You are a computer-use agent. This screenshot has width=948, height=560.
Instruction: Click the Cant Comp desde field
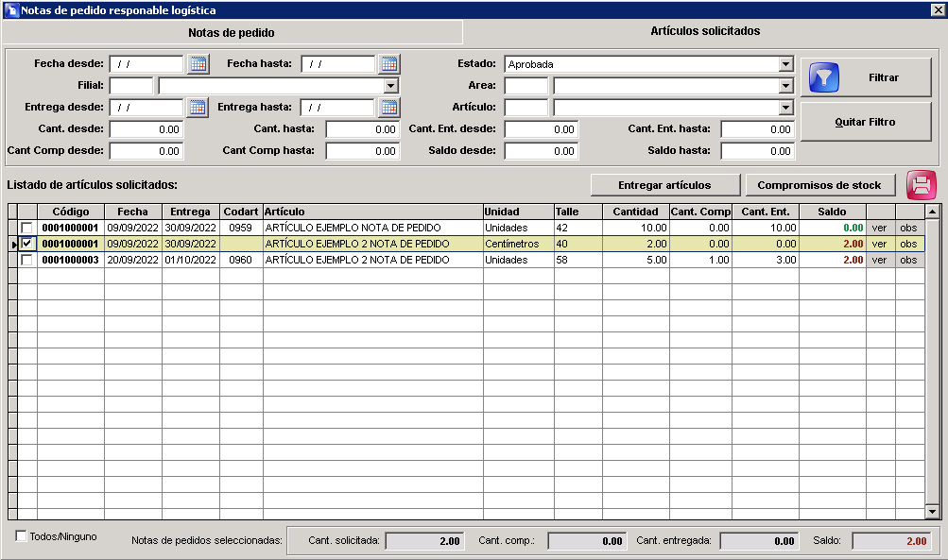click(147, 151)
